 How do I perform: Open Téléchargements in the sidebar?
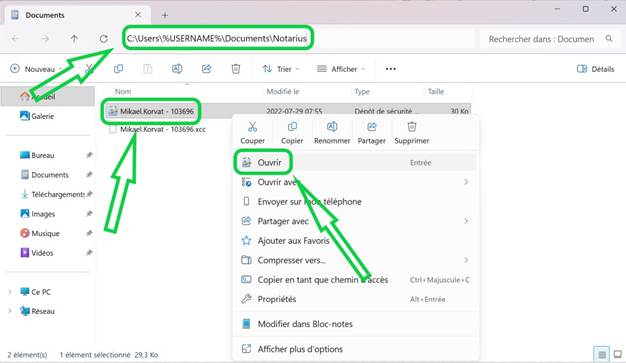(52, 194)
